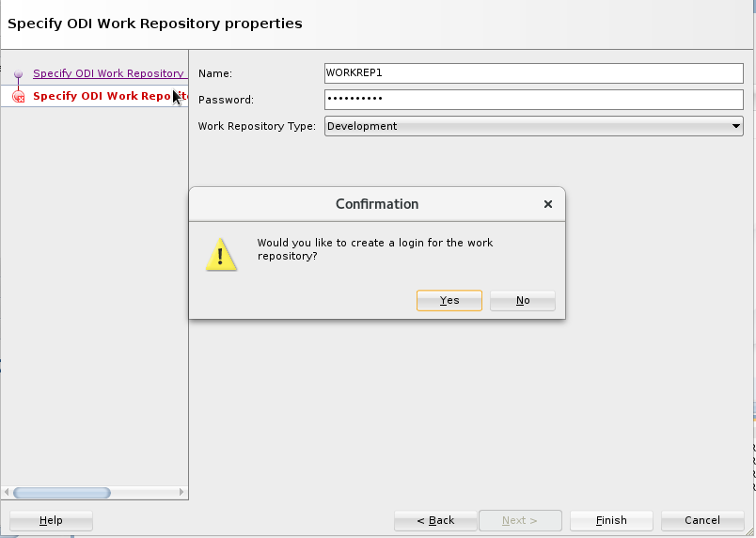Click the Password input field

coord(534,100)
